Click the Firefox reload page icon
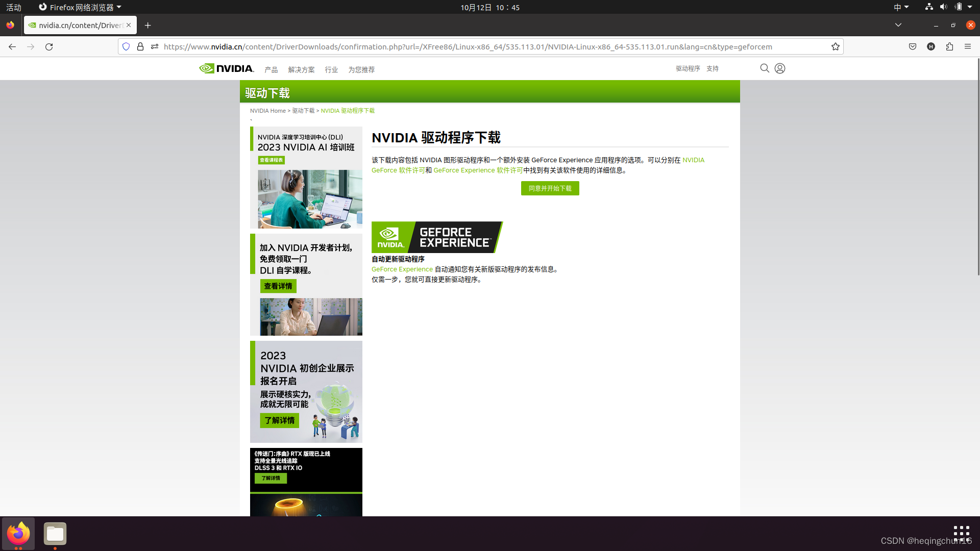This screenshot has width=980, height=551. coord(49,46)
